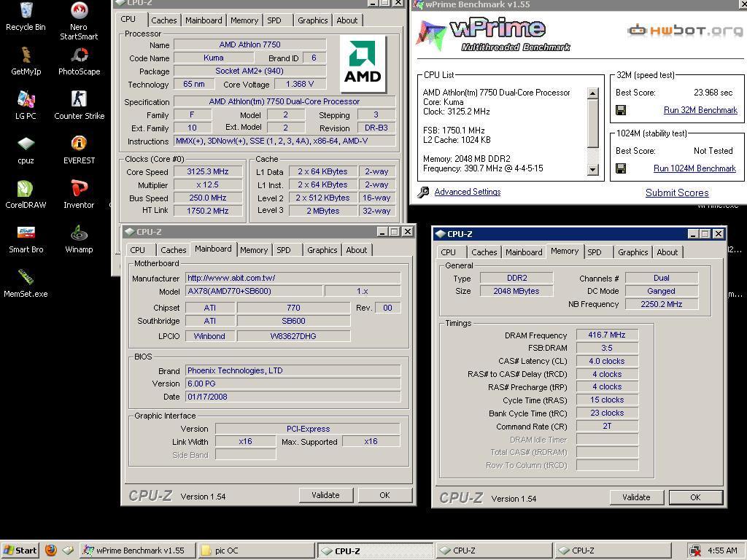The image size is (747, 560).
Task: Click wPrime CPU List scrollbar thumb
Action: pos(592,122)
